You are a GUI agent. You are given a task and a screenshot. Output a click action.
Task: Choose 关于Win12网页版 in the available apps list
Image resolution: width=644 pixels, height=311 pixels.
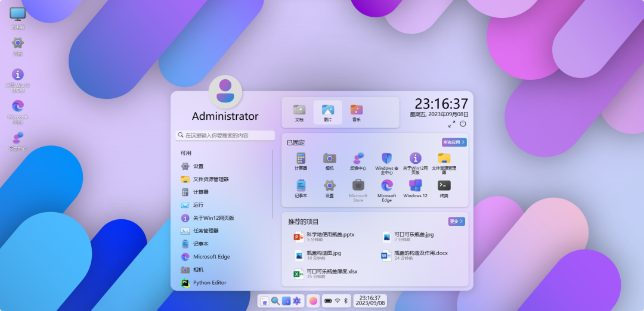tap(224, 218)
